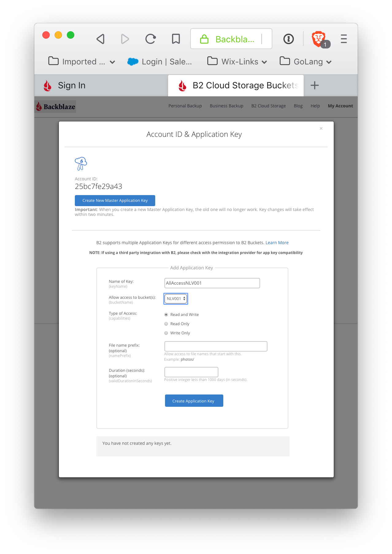Click the green padlock in the address bar

tap(204, 39)
